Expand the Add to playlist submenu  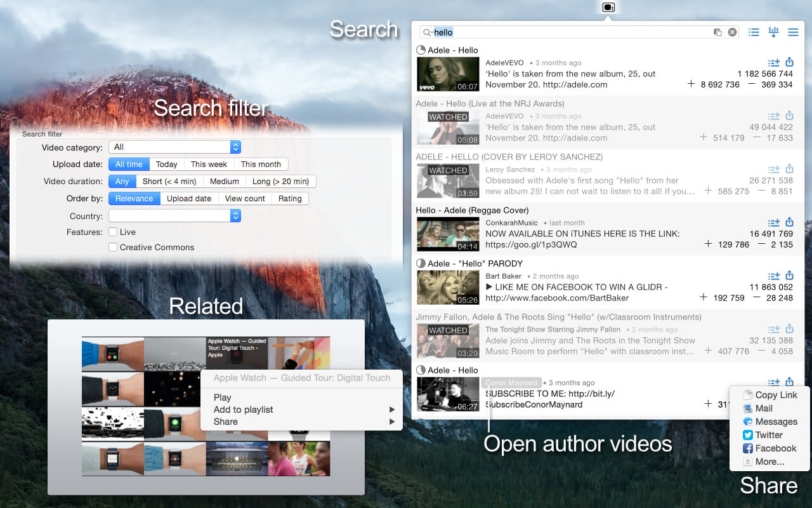tap(301, 410)
